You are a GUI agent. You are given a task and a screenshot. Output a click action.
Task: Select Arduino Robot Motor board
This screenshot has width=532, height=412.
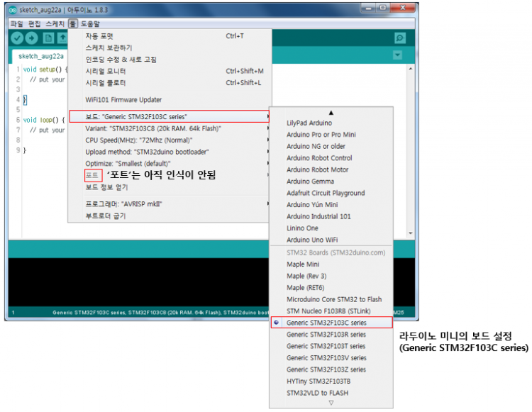[x=331, y=169]
